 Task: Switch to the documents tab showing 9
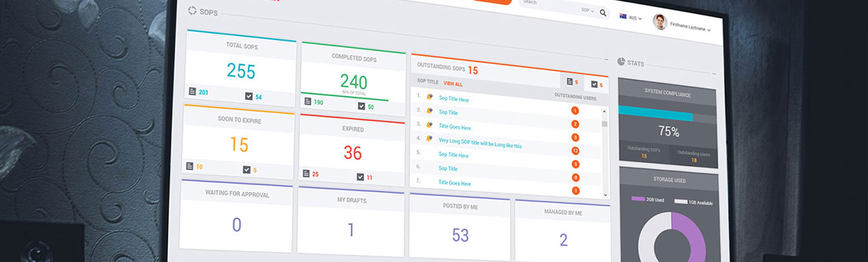coord(572,82)
